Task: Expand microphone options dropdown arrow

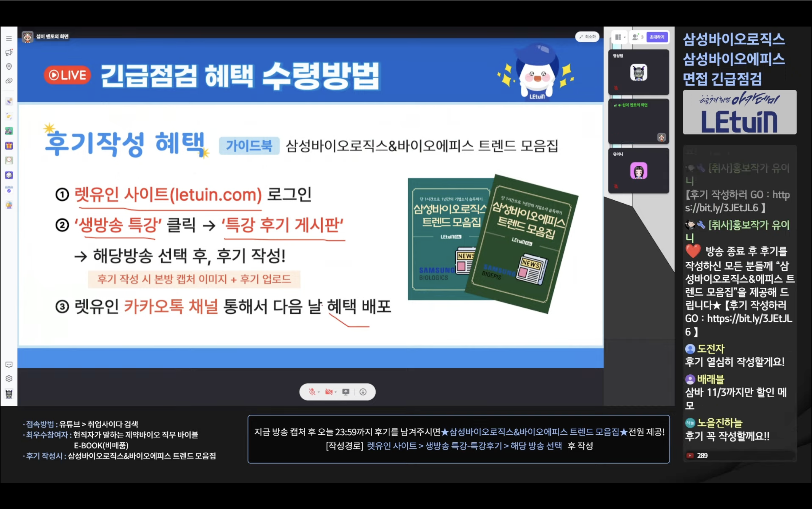Action: click(319, 392)
